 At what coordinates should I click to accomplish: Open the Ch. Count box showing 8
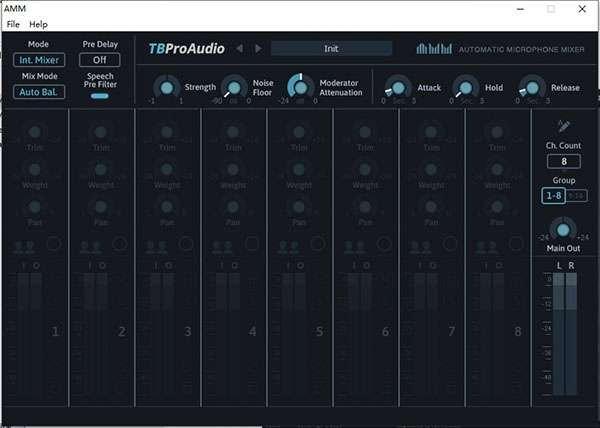click(x=564, y=161)
